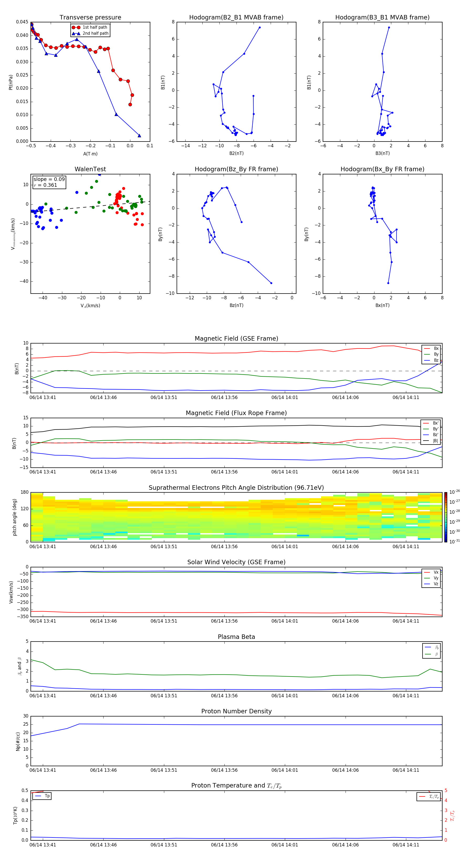Screen dimensions: 473x868
Task: Click the 180 tick on pitch angle axis
Action: point(25,492)
